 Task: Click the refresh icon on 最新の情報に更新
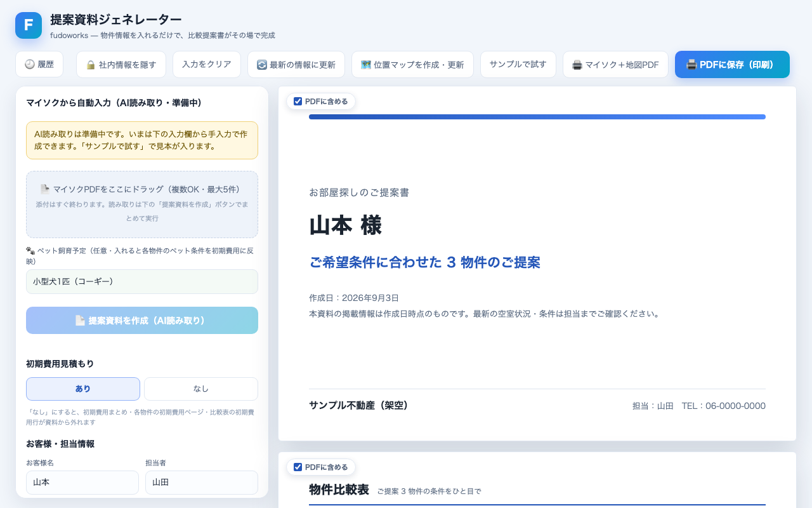point(262,65)
